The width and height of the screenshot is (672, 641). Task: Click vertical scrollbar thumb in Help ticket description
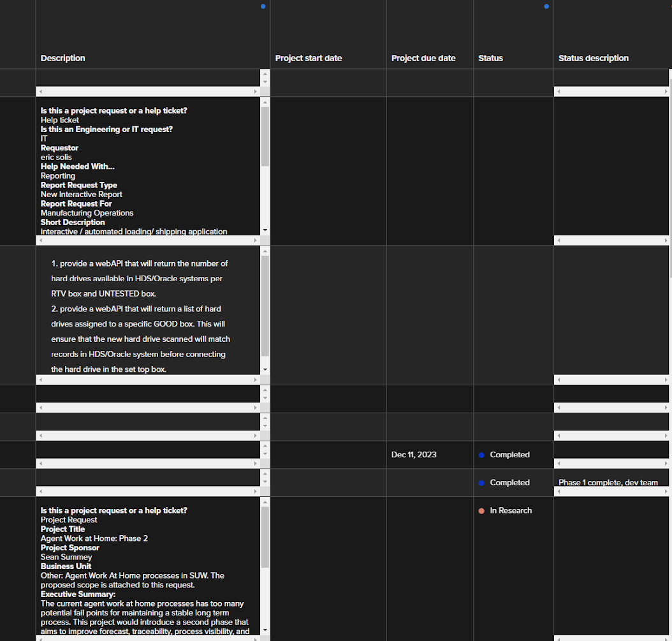(265, 137)
